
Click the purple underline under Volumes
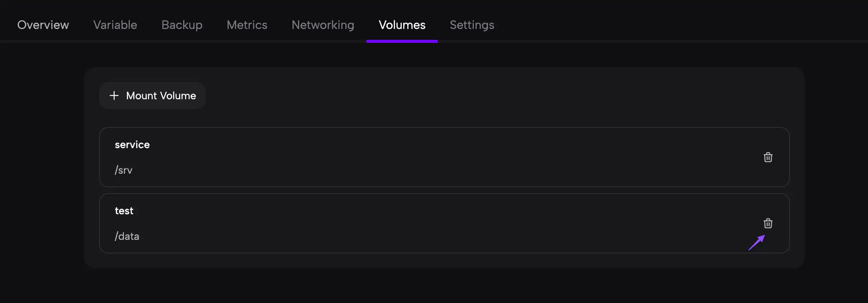(402, 41)
